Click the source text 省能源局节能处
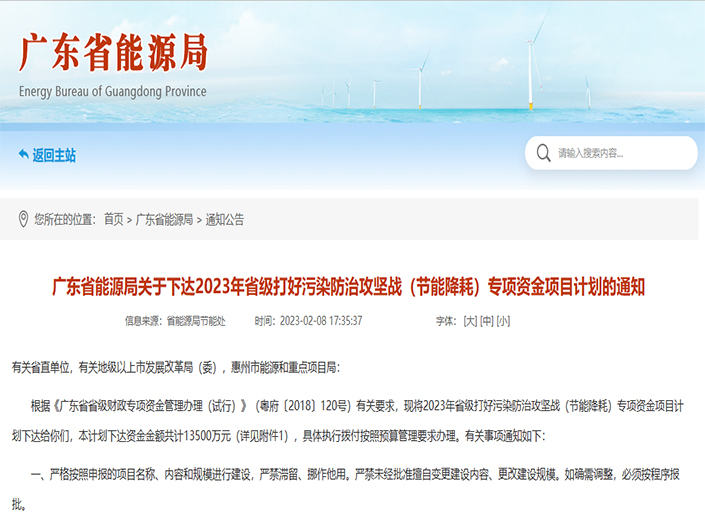The width and height of the screenshot is (705, 528). 196,321
